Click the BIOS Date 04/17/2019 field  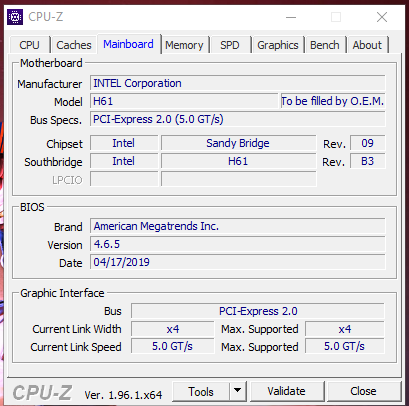[238, 262]
